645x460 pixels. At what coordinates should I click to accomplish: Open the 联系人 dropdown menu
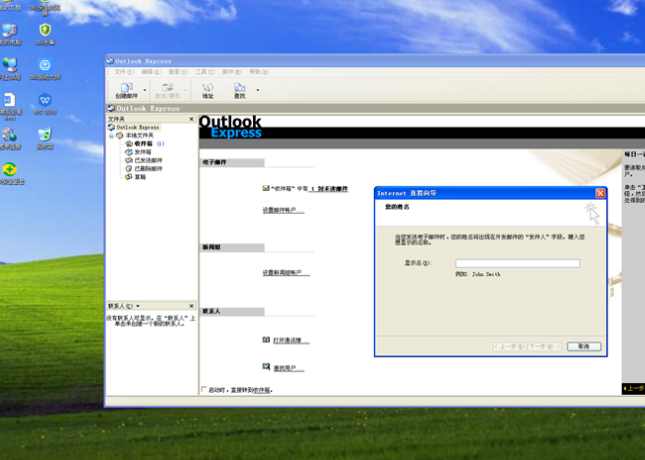click(x=138, y=306)
